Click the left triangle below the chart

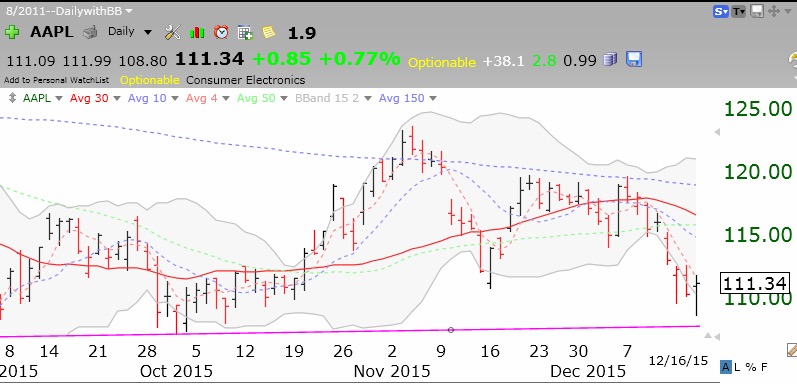[x=716, y=337]
